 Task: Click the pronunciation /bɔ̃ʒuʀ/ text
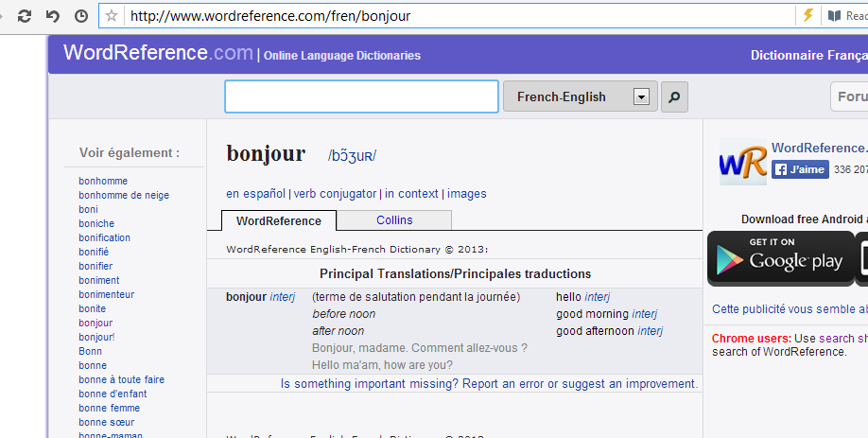coord(352,156)
